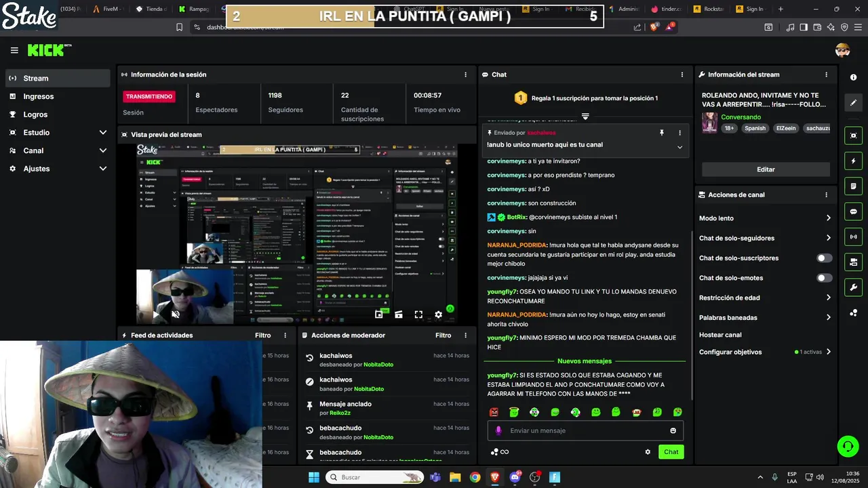
Task: Click the Windows Start button
Action: (x=314, y=477)
